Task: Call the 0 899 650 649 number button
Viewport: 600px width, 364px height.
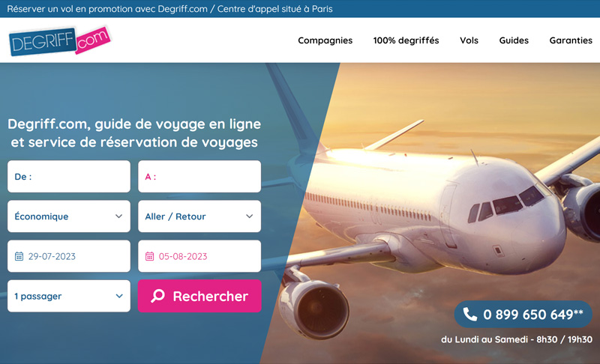Action: (x=523, y=315)
